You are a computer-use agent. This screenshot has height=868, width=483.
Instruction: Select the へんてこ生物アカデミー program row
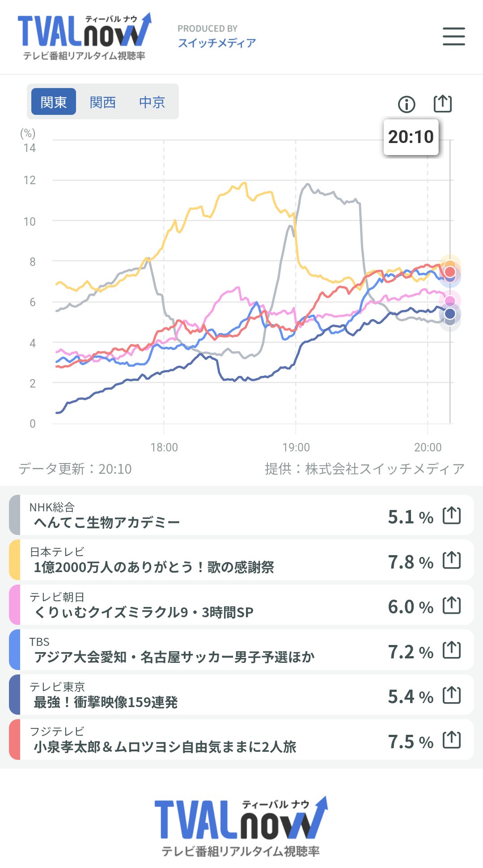[x=241, y=515]
